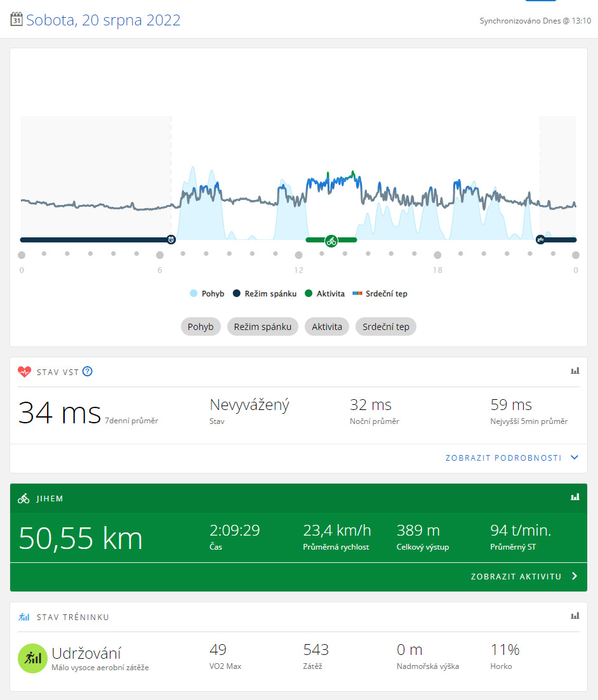Click the Pohyb light blue legend swatch
This screenshot has height=700, width=598.
(x=194, y=294)
